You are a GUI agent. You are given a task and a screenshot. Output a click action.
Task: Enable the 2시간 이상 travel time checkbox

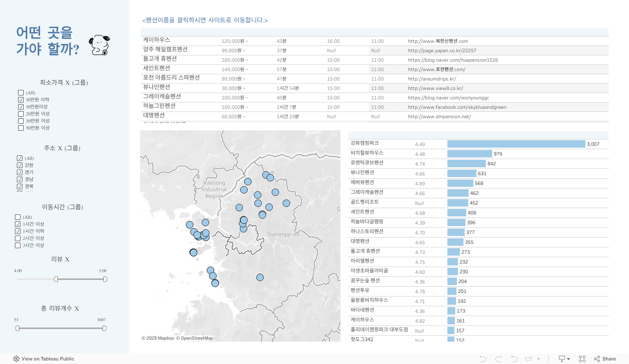[x=18, y=238]
